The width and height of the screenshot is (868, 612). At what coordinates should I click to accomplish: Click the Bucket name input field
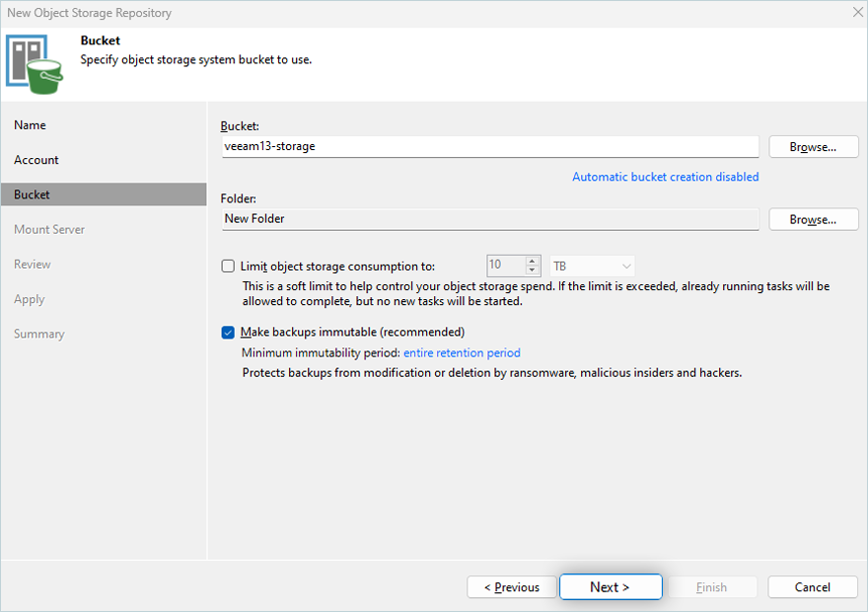489,147
